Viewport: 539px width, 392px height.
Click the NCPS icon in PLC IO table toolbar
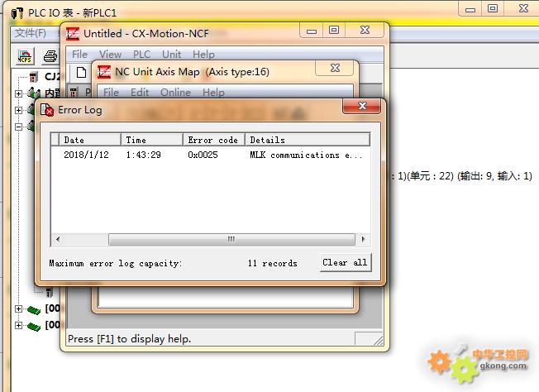click(25, 56)
